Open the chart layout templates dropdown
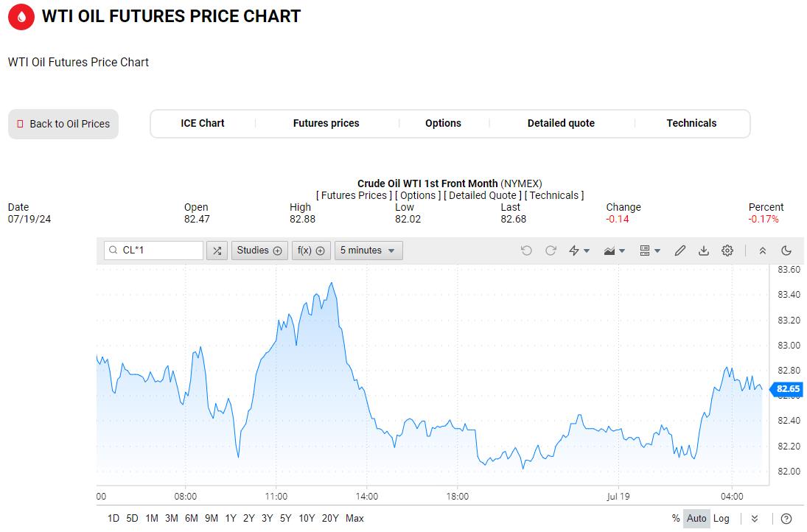 [649, 251]
